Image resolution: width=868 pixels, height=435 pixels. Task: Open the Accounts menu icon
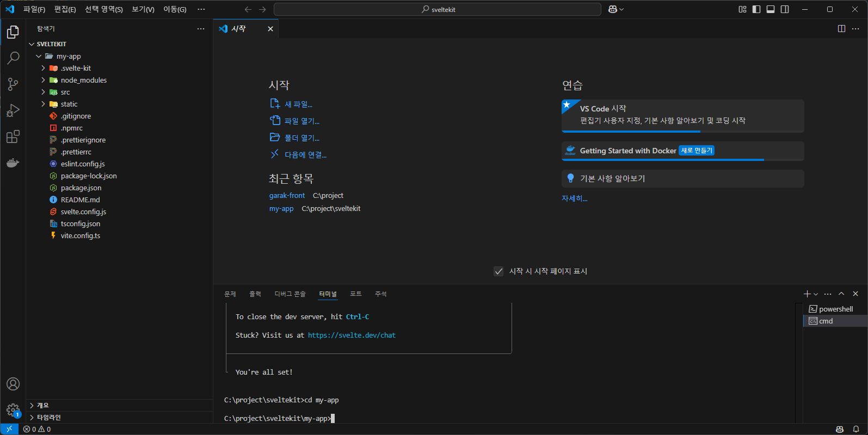(x=13, y=384)
